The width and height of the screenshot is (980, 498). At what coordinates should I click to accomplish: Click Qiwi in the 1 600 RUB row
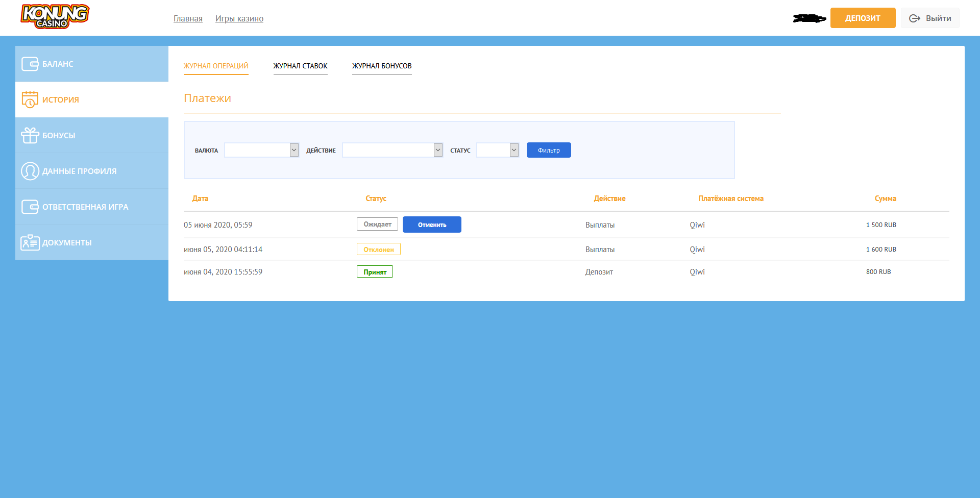click(697, 250)
